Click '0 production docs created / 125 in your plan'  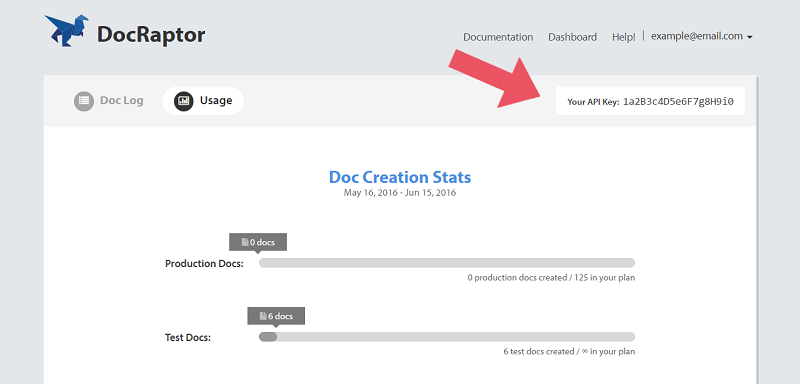click(552, 278)
